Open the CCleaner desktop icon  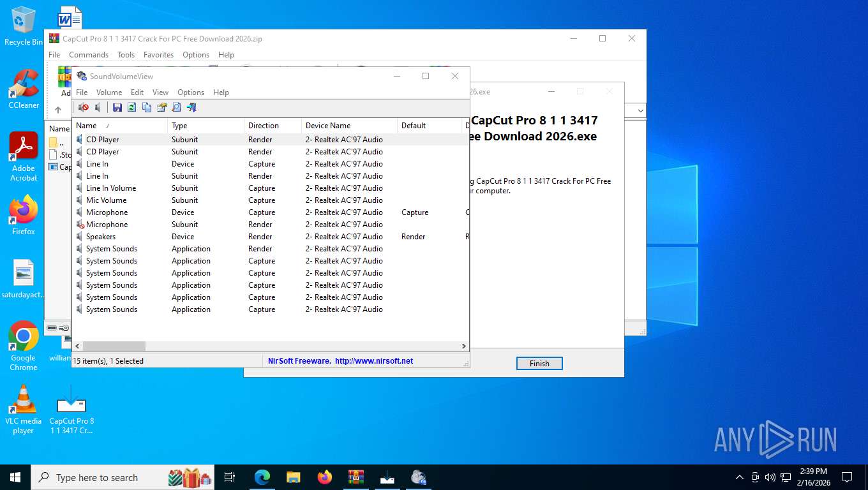pos(24,89)
